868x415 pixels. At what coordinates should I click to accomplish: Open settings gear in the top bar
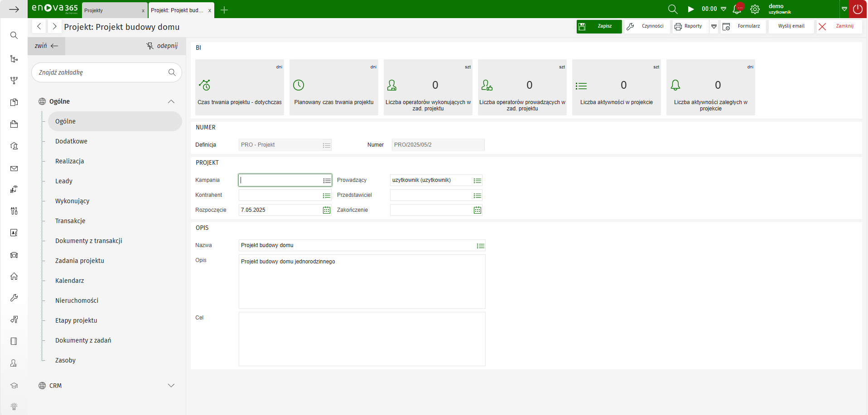(755, 9)
